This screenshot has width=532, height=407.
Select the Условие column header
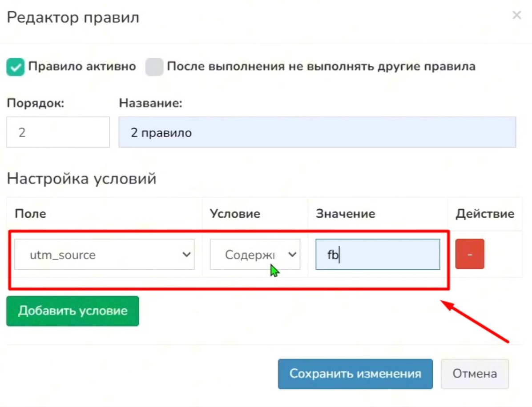click(235, 214)
